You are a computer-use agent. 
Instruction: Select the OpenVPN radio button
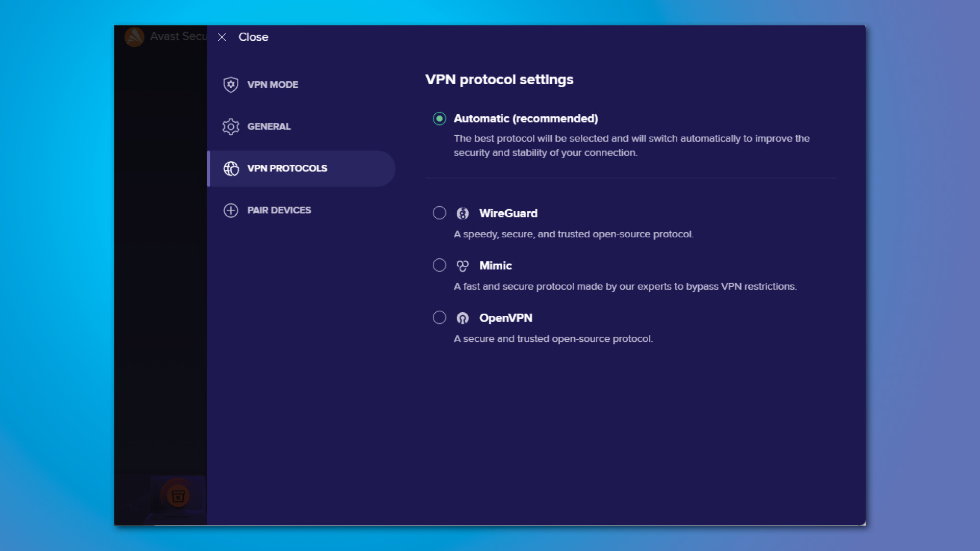(x=439, y=318)
